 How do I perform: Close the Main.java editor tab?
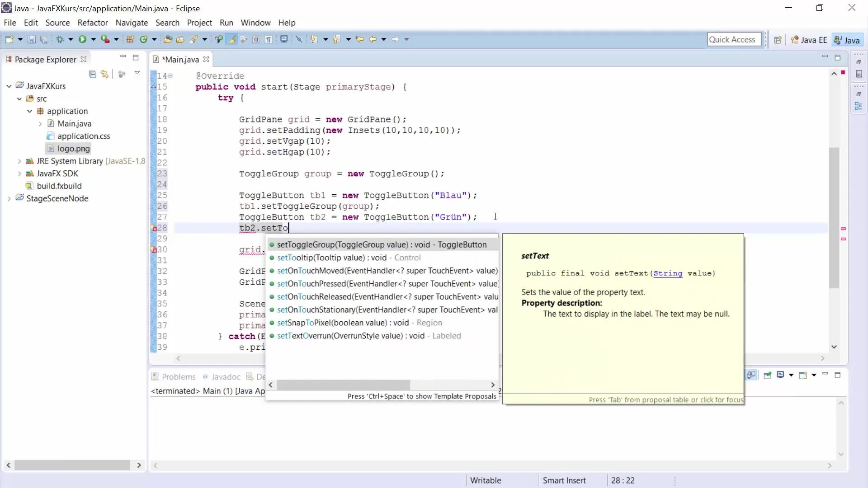206,59
